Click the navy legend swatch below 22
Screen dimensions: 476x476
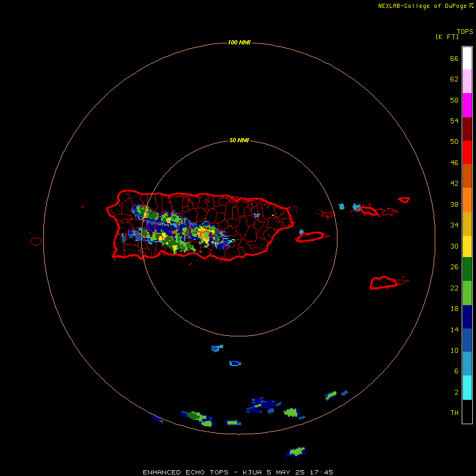point(467,317)
